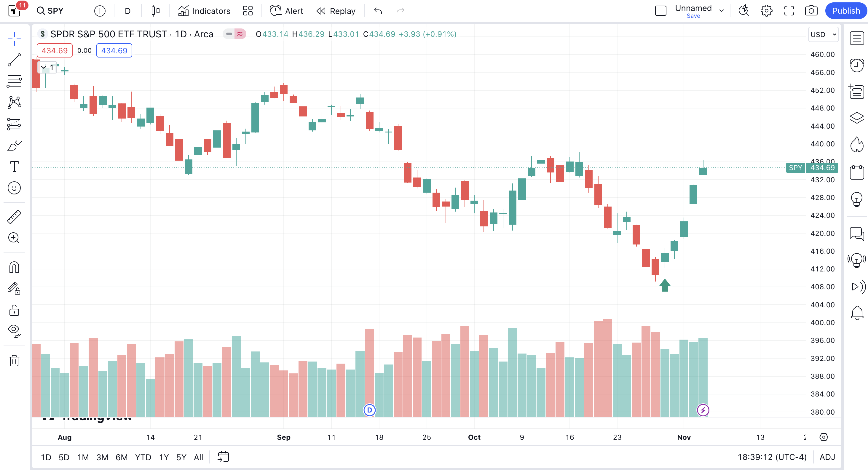Viewport: 868px width, 470px height.
Task: Lock all drawings with the padlock toggle
Action: 14,311
